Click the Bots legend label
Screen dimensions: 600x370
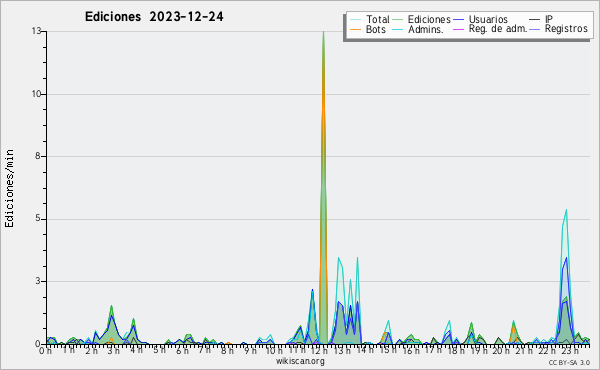coord(376,29)
